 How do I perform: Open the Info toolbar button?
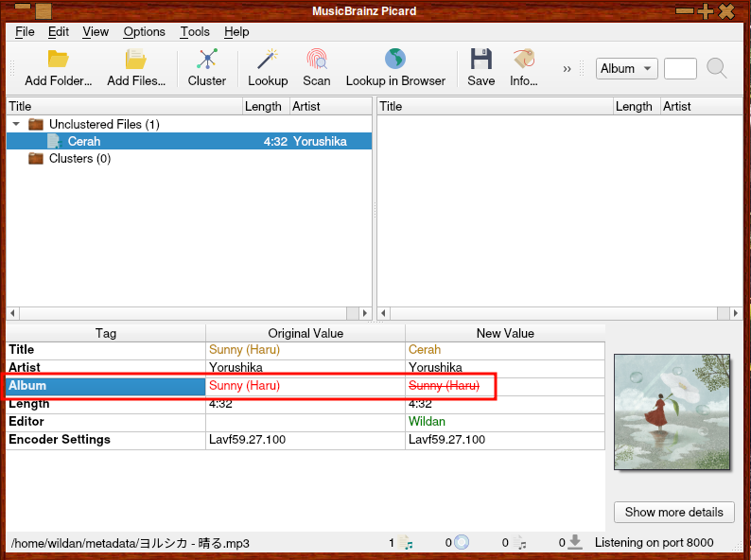523,60
